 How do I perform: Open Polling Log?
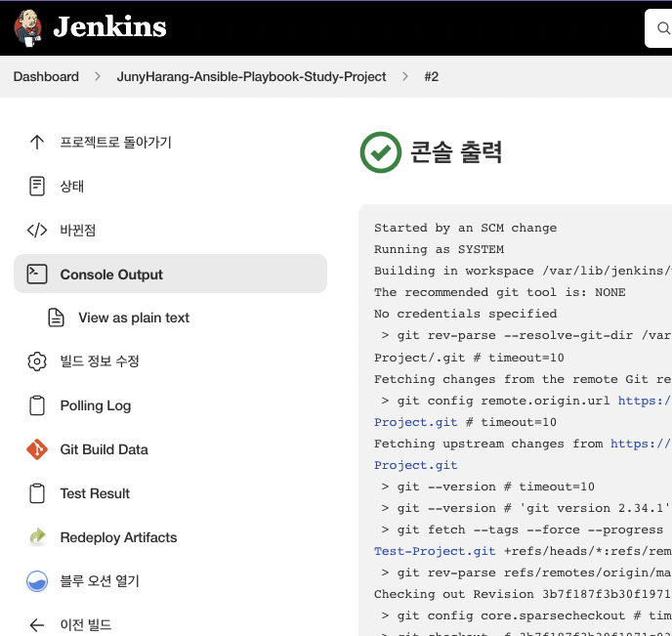(x=96, y=405)
